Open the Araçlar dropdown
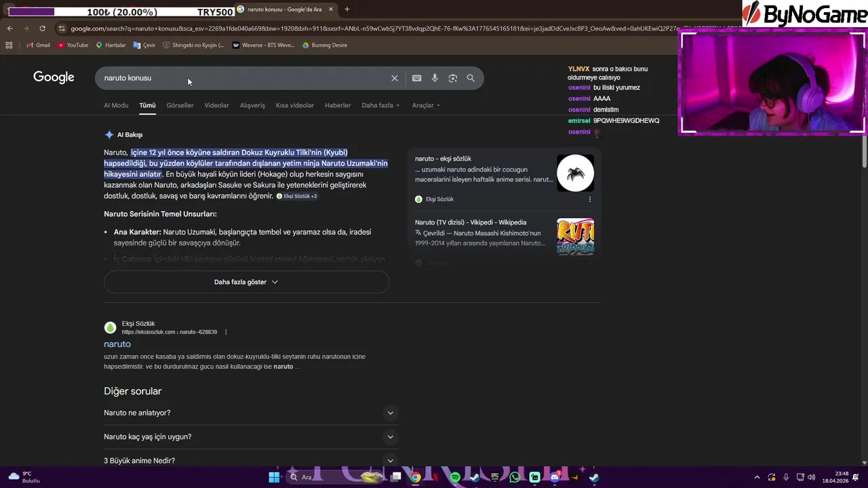The image size is (868, 488). click(x=426, y=105)
